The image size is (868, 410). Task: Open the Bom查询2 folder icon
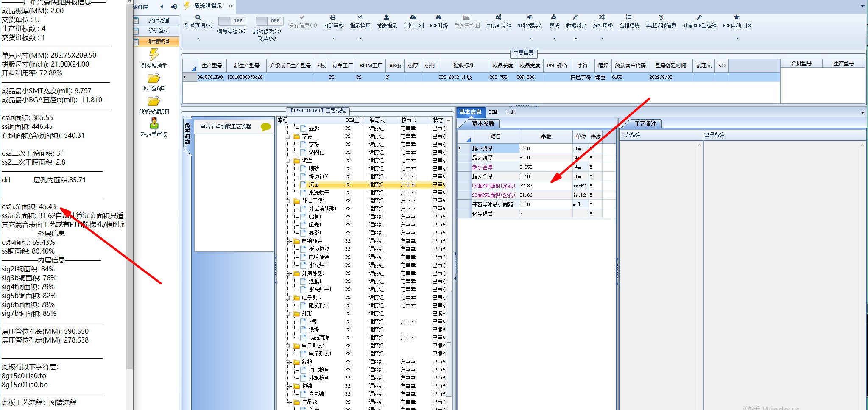tap(154, 78)
